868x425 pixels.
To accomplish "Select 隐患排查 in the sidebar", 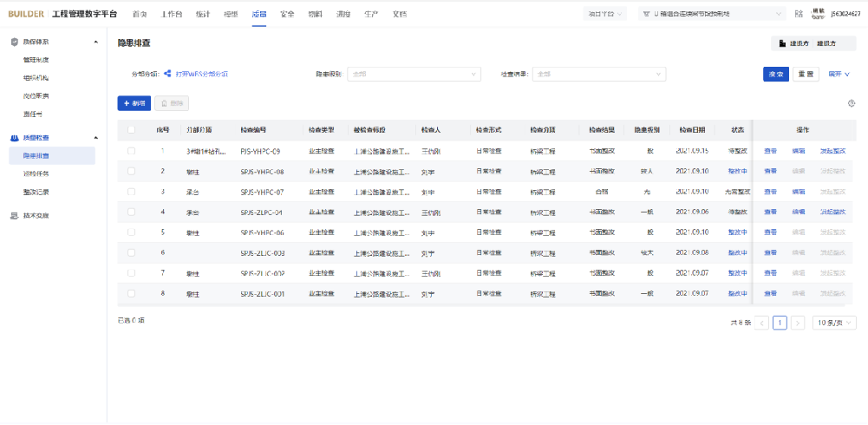I will tap(52, 156).
